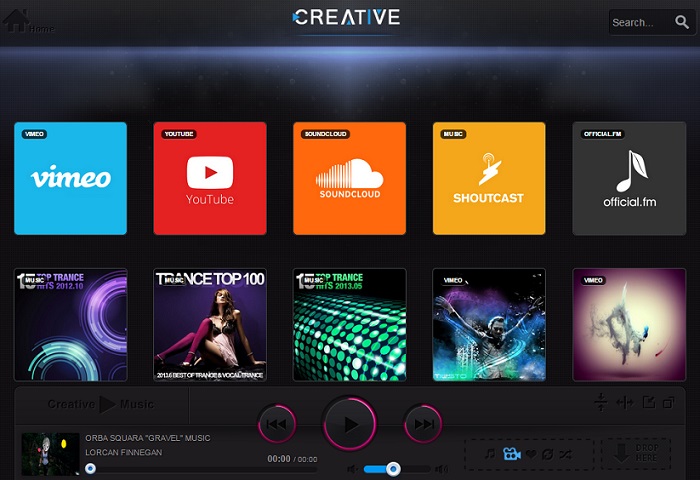Click the artist name LORCAN FINNEGAN
This screenshot has width=700, height=480.
(x=124, y=452)
